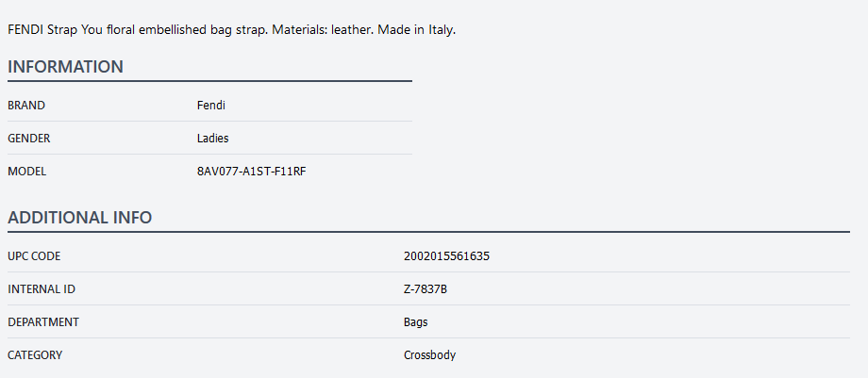868x378 pixels.
Task: Select the Crossbody category value
Action: [x=429, y=355]
